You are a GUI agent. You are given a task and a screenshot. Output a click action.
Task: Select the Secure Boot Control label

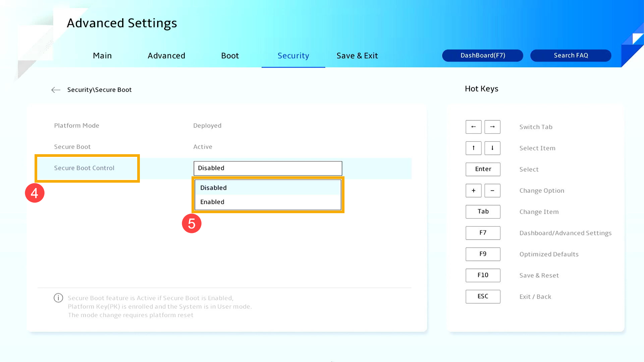pyautogui.click(x=84, y=168)
